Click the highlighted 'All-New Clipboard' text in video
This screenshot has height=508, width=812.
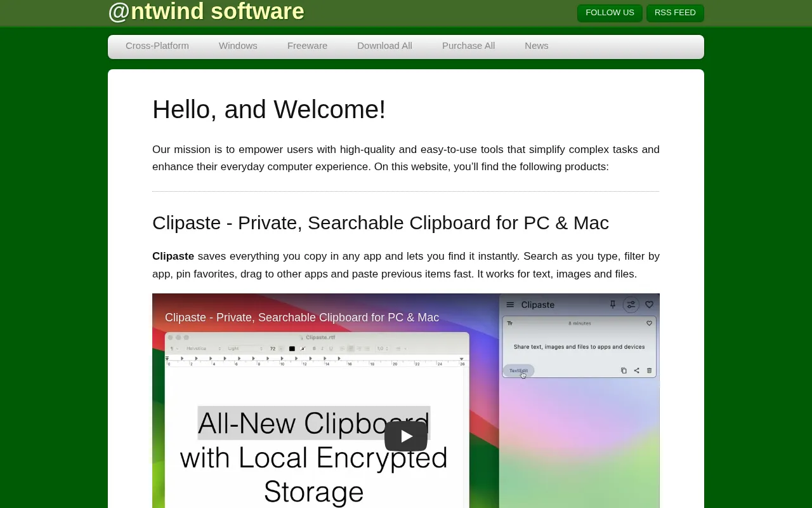point(314,423)
